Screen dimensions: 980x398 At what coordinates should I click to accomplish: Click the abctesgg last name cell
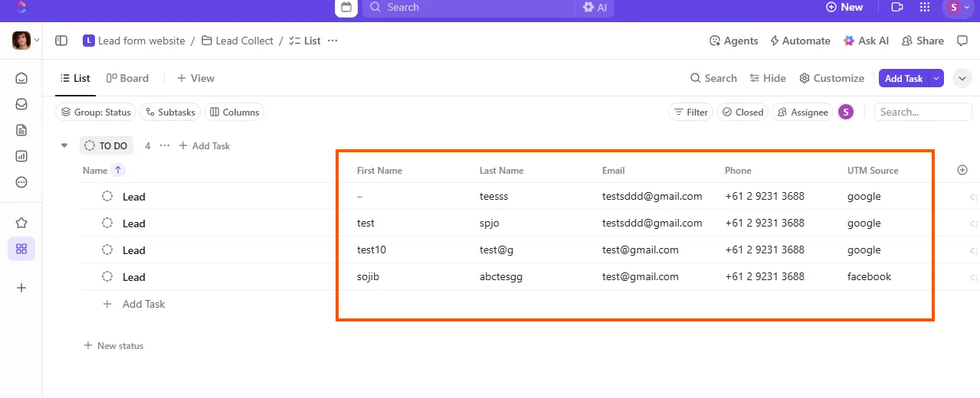tap(501, 276)
